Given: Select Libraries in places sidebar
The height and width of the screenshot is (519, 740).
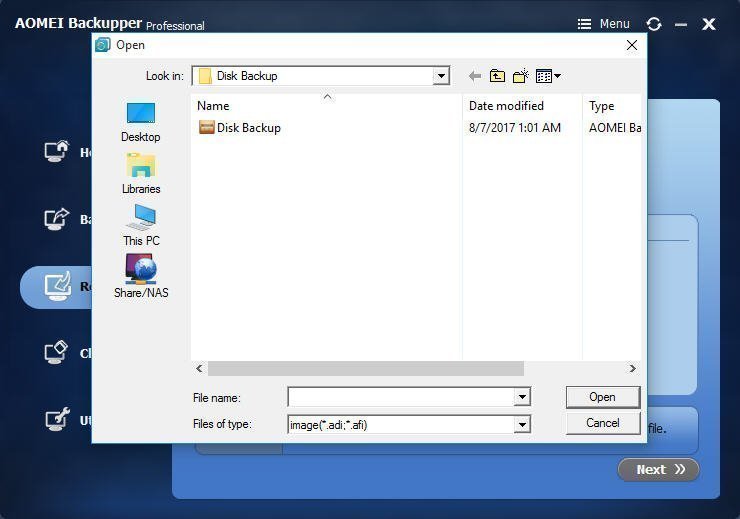Looking at the screenshot, I should (141, 174).
